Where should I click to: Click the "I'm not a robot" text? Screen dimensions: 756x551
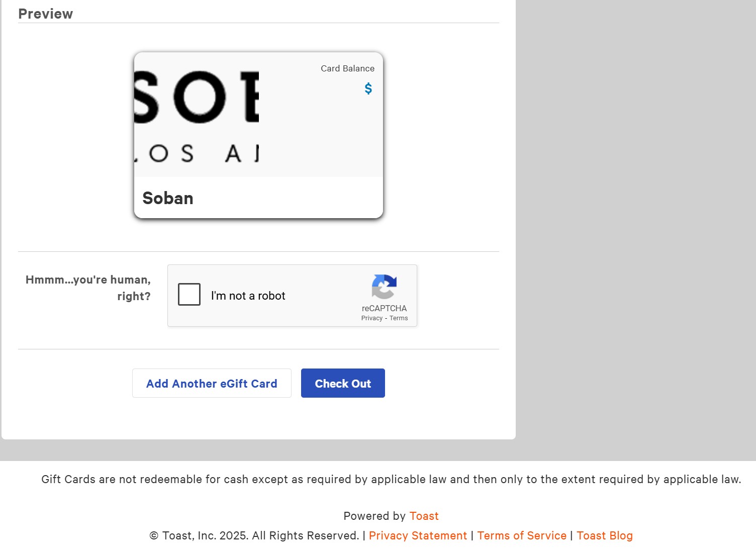(x=248, y=296)
